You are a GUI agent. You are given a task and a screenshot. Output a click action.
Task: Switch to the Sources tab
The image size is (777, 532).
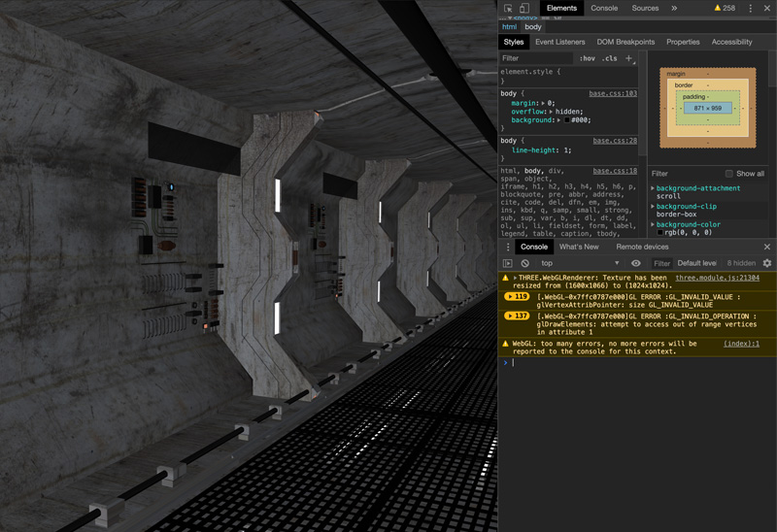tap(645, 8)
